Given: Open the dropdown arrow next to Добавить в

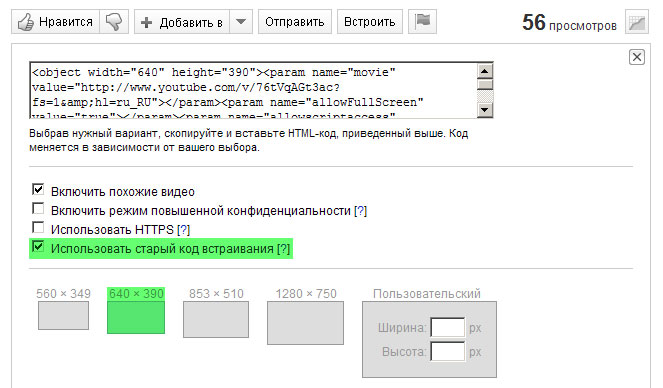Looking at the screenshot, I should [x=241, y=22].
